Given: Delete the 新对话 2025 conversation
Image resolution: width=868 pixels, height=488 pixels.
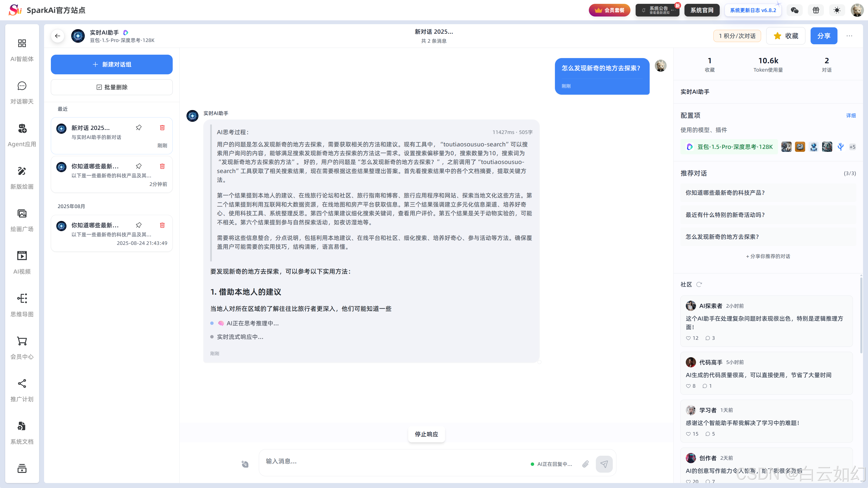Looking at the screenshot, I should [162, 128].
